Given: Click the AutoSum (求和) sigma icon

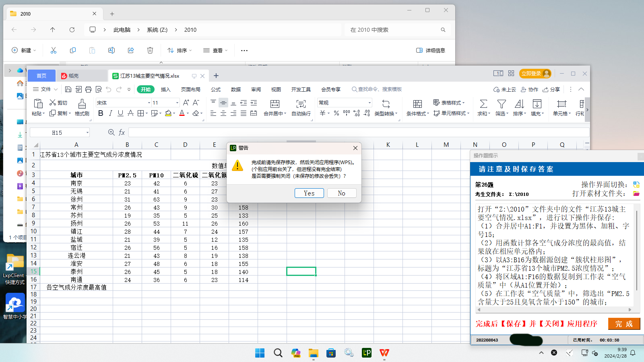Looking at the screenshot, I should [x=483, y=104].
